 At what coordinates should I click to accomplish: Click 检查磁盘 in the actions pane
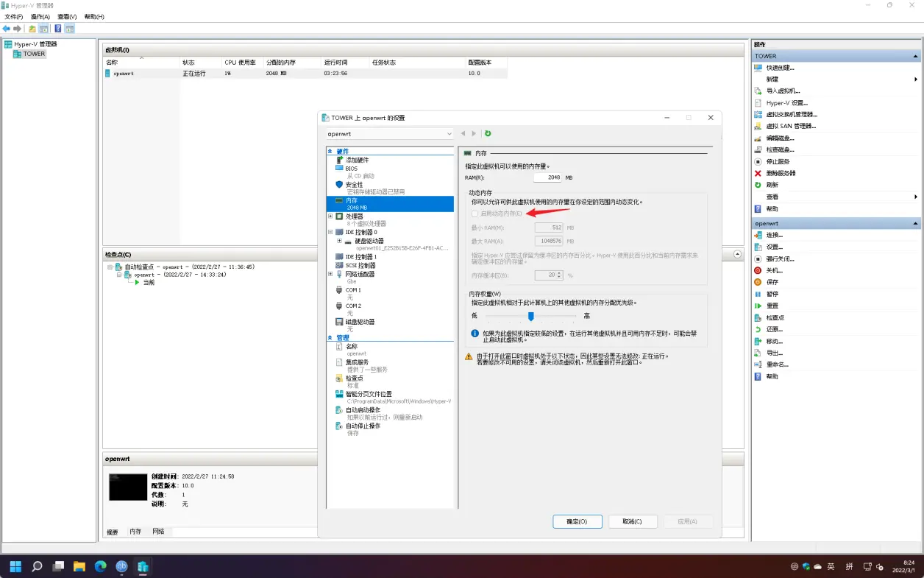(780, 150)
